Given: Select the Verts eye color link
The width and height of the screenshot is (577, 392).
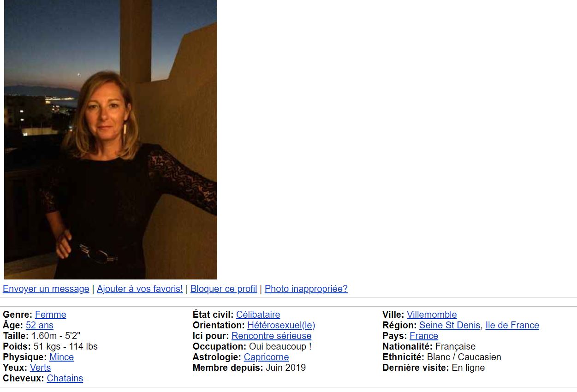Looking at the screenshot, I should pyautogui.click(x=40, y=368).
